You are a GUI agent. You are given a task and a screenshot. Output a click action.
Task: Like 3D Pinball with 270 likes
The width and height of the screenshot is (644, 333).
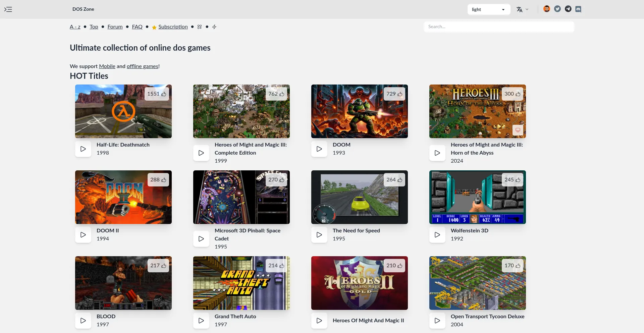(x=276, y=180)
